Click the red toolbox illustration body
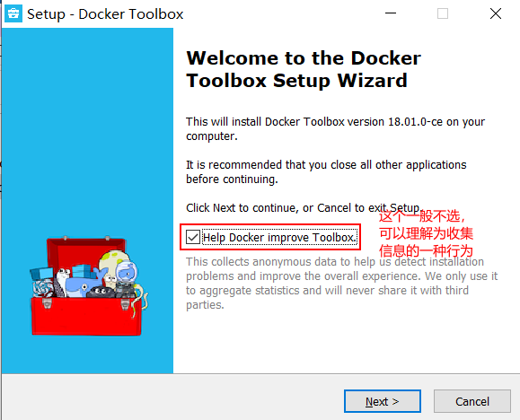The height and width of the screenshot is (420, 520). coord(86,316)
